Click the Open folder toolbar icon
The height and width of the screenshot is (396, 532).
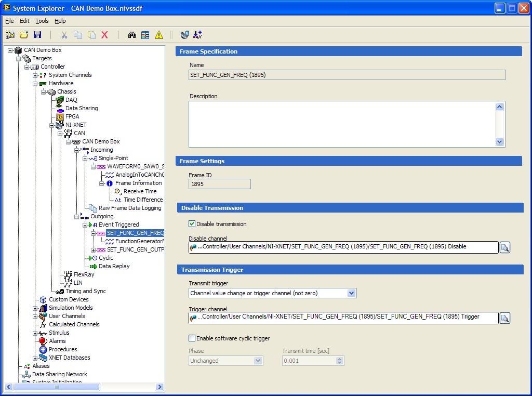pyautogui.click(x=24, y=35)
